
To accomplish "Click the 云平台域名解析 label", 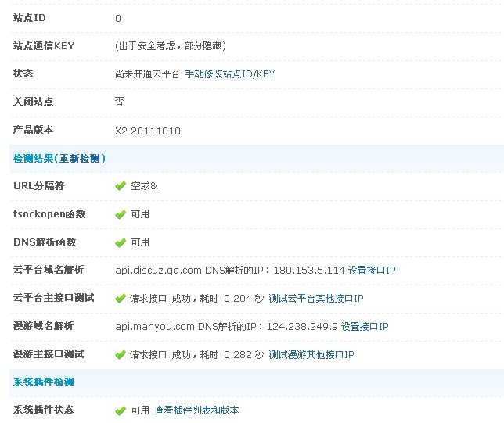I will pos(49,270).
